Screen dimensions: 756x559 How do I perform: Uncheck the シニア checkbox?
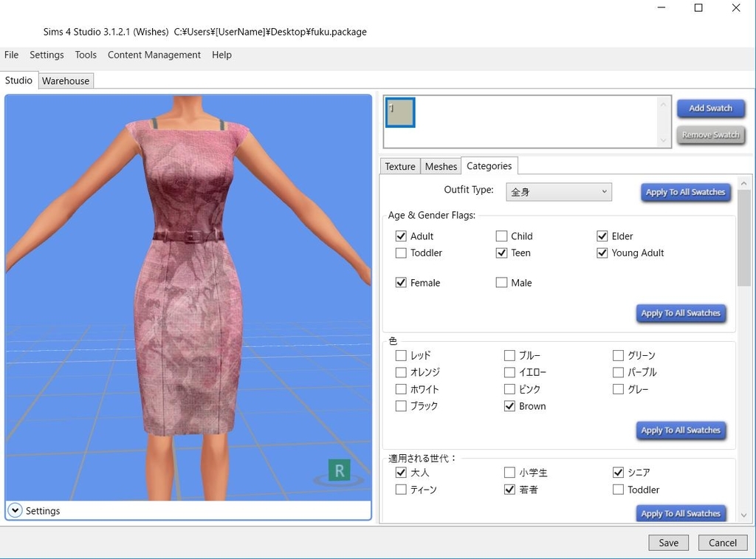point(618,472)
